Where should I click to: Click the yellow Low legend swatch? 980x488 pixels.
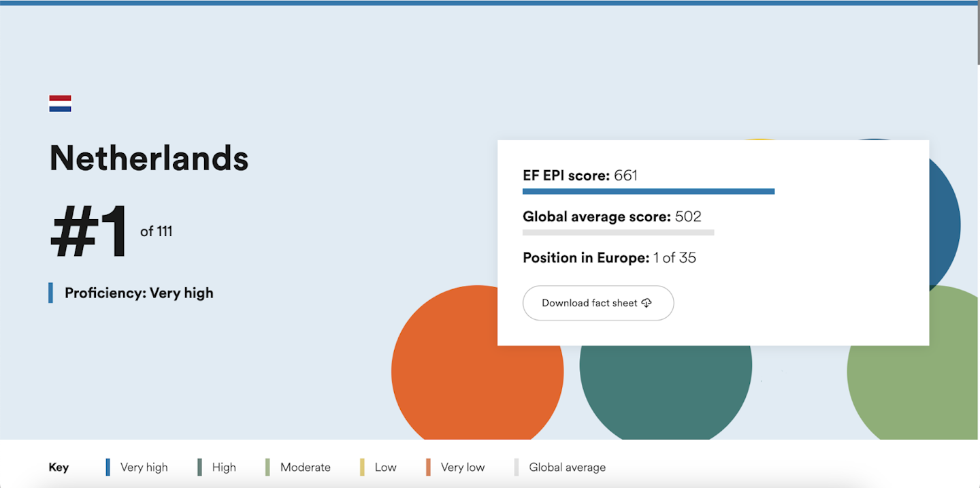[x=362, y=467]
